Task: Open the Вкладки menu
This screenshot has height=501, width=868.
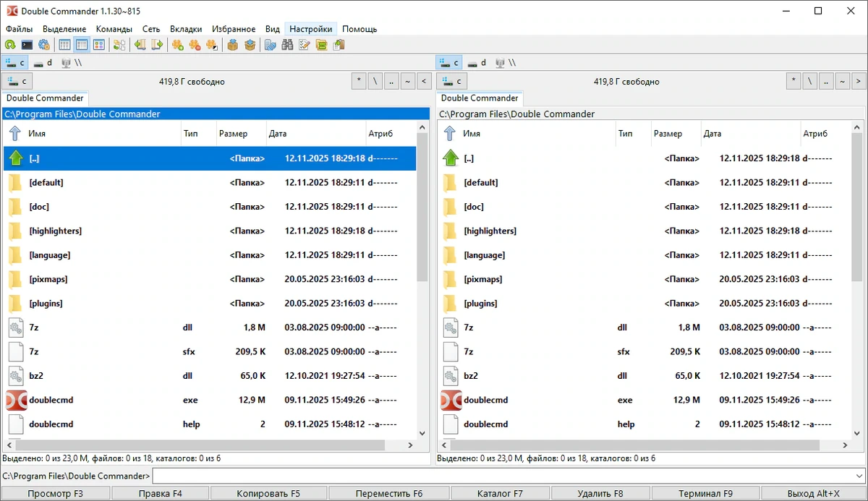Action: point(186,29)
